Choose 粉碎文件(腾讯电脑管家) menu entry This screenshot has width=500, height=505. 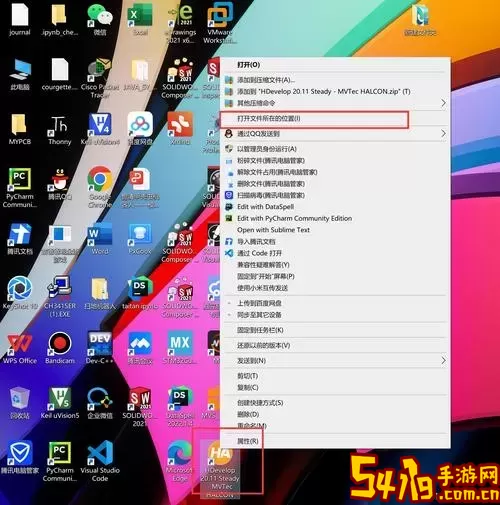pos(271,161)
